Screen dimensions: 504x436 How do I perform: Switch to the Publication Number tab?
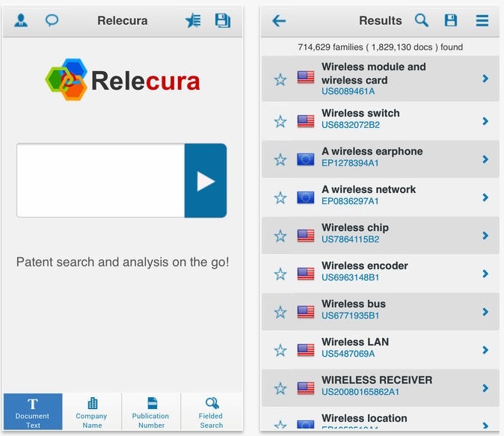151,412
